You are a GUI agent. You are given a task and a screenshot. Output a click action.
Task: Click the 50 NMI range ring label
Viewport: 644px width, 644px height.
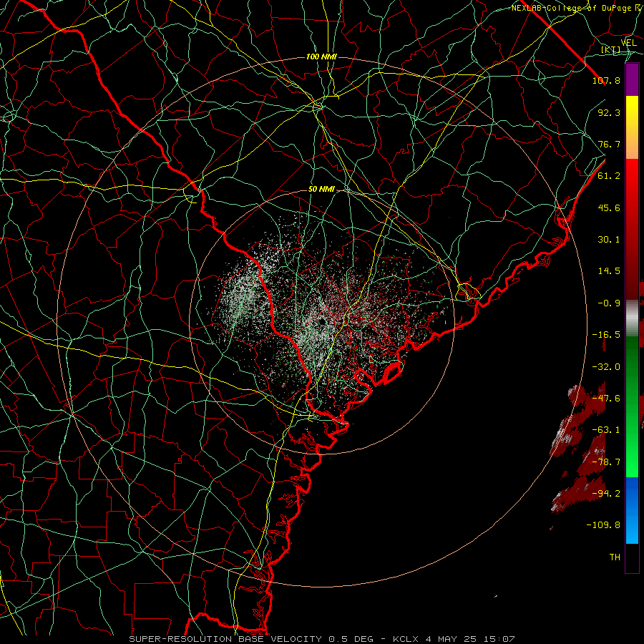click(321, 189)
